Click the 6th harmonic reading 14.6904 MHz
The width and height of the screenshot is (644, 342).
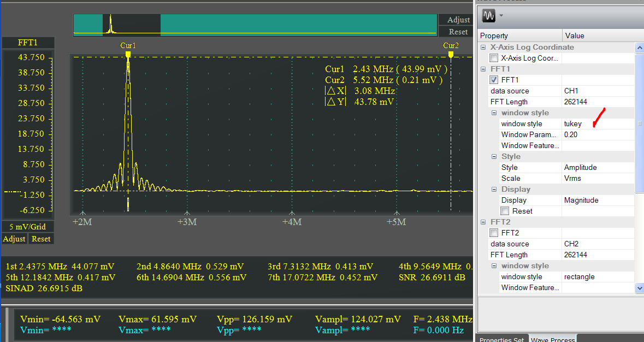coord(191,278)
